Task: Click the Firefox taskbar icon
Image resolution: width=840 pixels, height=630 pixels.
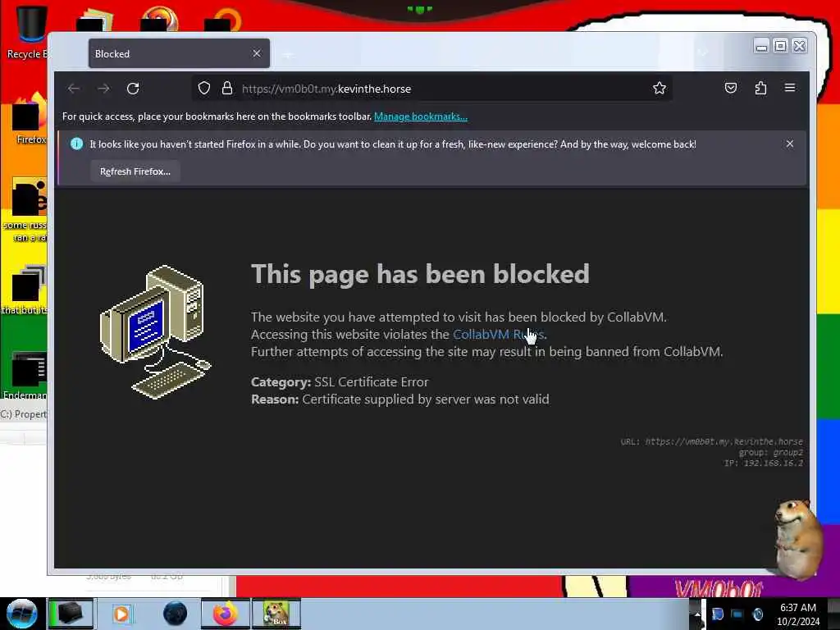Action: point(226,614)
